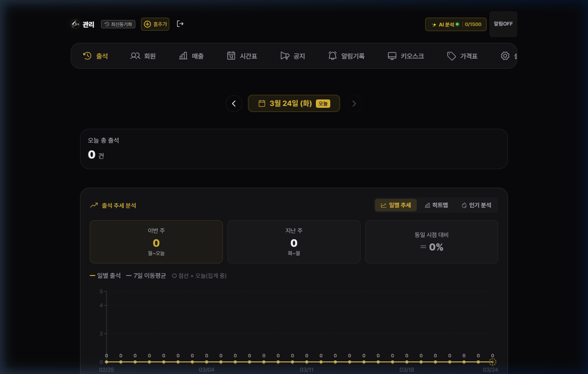
Task: Click the 오늘 총 출석 card
Action: [294, 149]
